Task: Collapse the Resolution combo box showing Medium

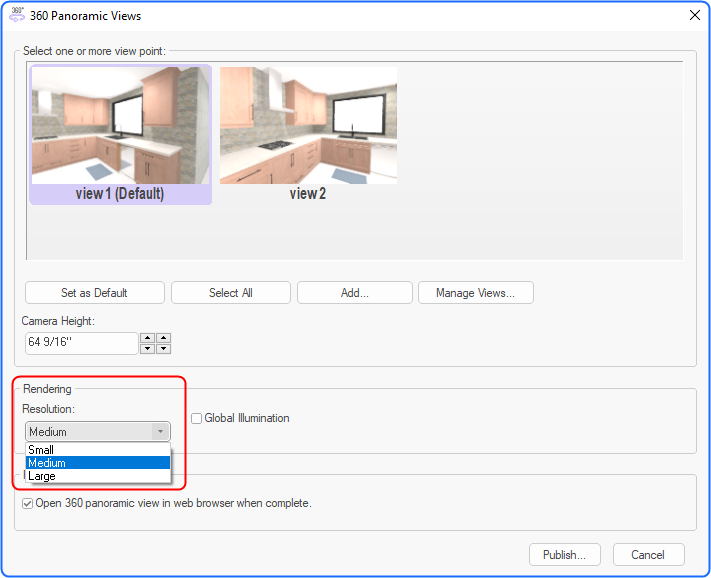Action: [x=98, y=432]
